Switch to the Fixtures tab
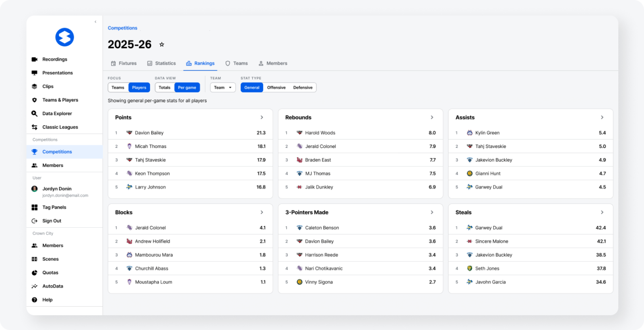 (x=124, y=63)
